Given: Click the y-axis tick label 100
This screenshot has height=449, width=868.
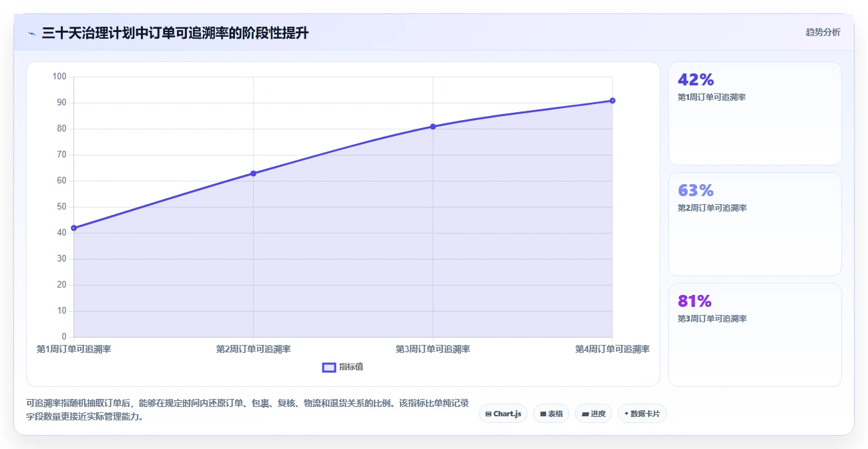Looking at the screenshot, I should point(59,77).
